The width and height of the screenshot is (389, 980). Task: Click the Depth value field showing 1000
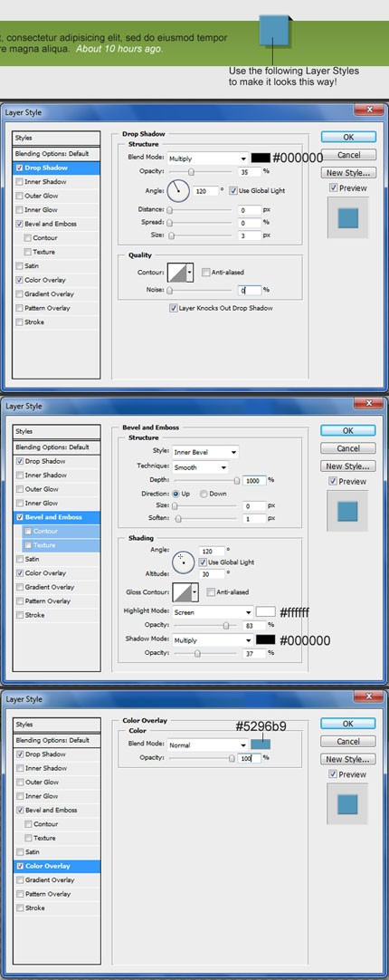pyautogui.click(x=254, y=480)
